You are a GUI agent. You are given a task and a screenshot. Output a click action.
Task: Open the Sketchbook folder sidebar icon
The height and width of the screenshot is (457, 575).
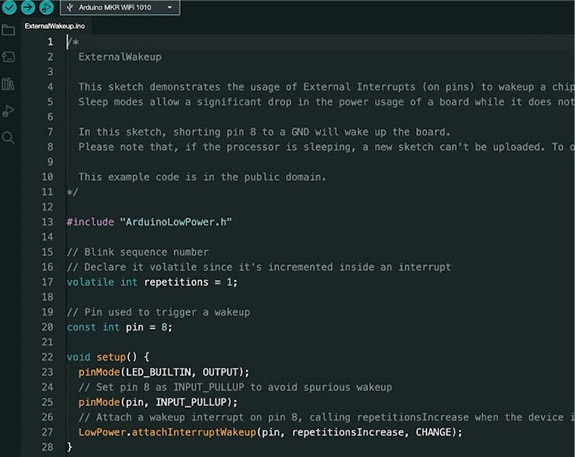(8, 30)
